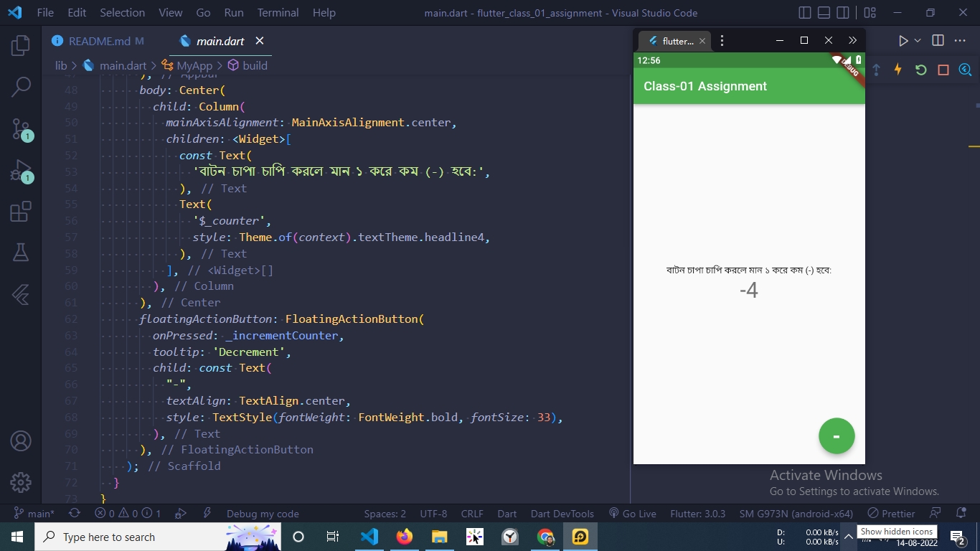
Task: Change encoding via UTF-8 status item
Action: pos(433,514)
